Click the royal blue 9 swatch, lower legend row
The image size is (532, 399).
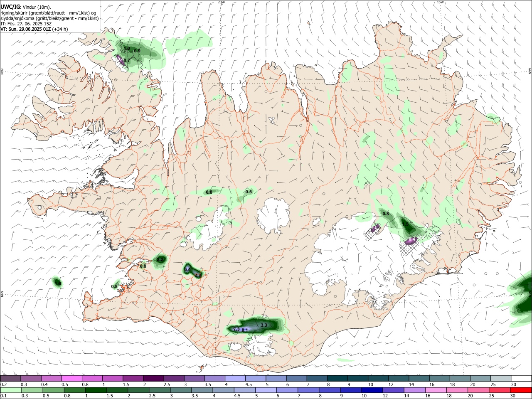[x=351, y=390]
